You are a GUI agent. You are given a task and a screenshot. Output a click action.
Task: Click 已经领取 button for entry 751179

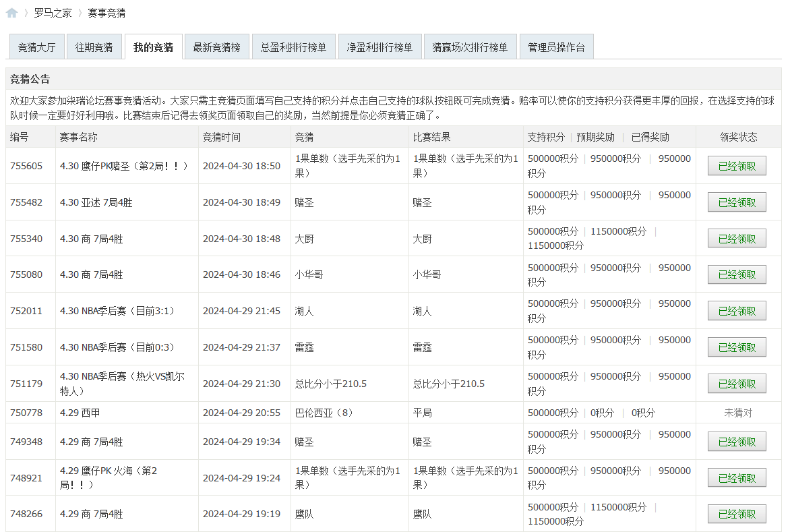tap(737, 384)
